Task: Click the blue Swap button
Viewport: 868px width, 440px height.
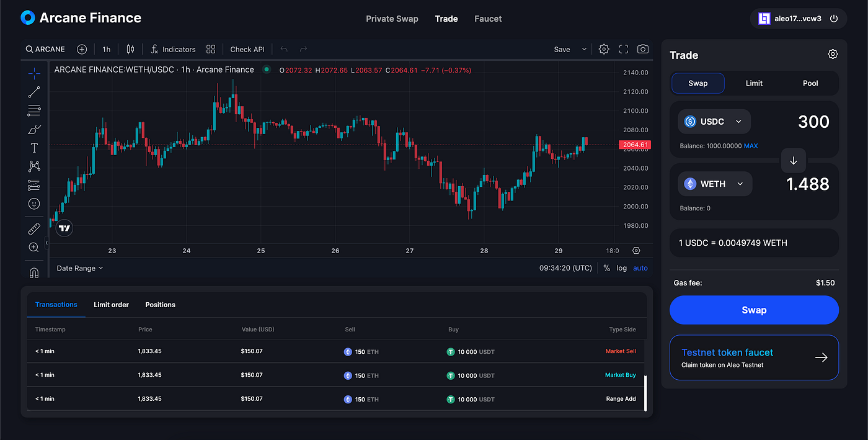Action: point(754,310)
